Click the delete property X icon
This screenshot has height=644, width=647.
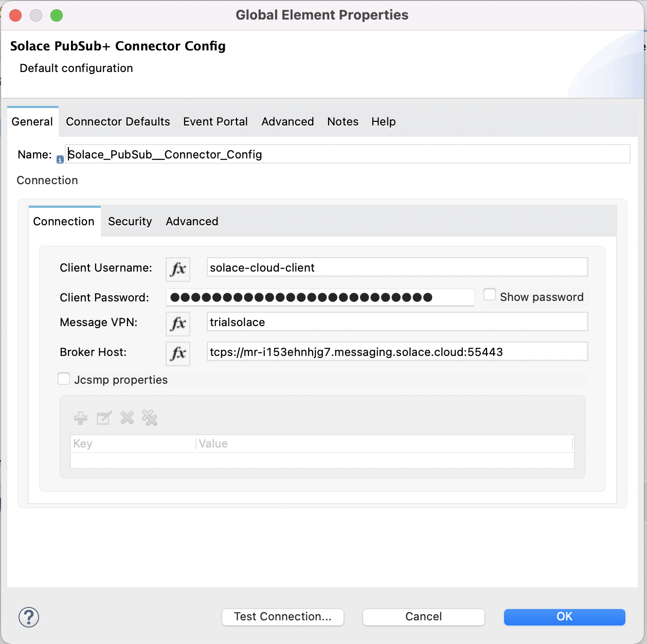click(x=127, y=418)
